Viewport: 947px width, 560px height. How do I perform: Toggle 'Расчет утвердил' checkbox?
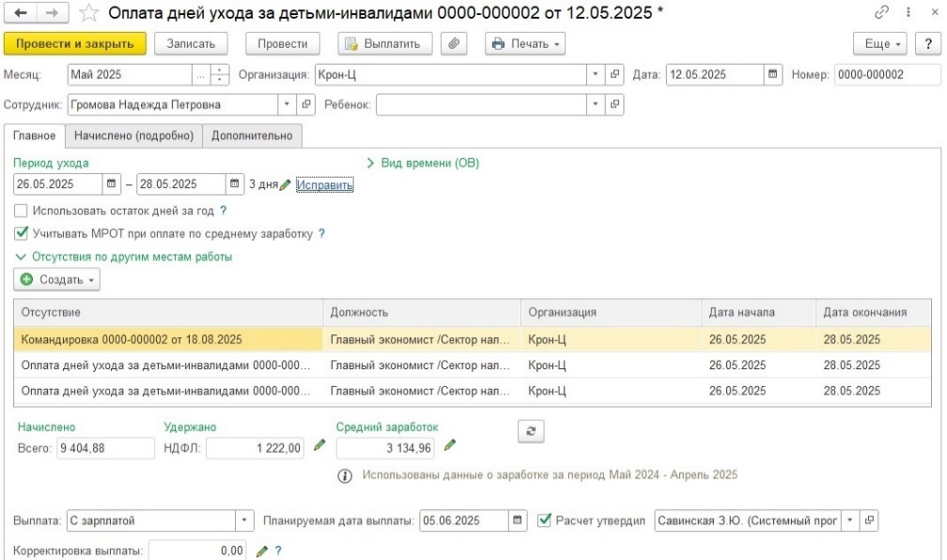545,520
